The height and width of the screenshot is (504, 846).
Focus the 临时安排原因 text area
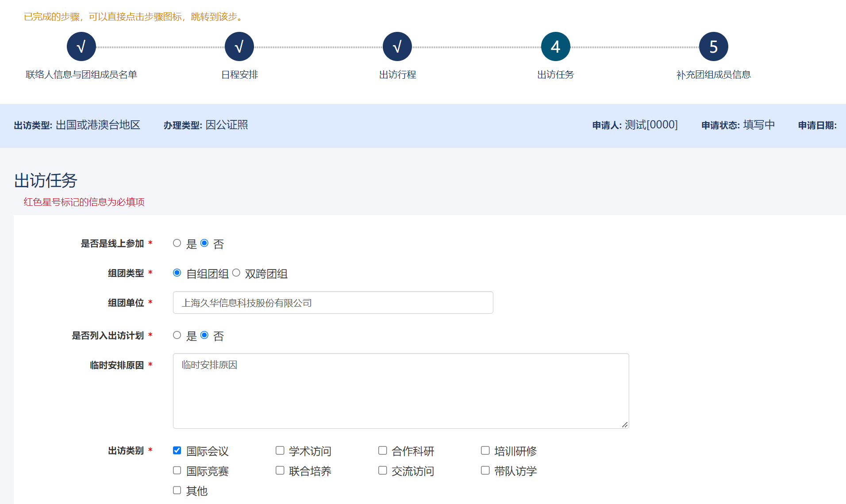tap(400, 391)
